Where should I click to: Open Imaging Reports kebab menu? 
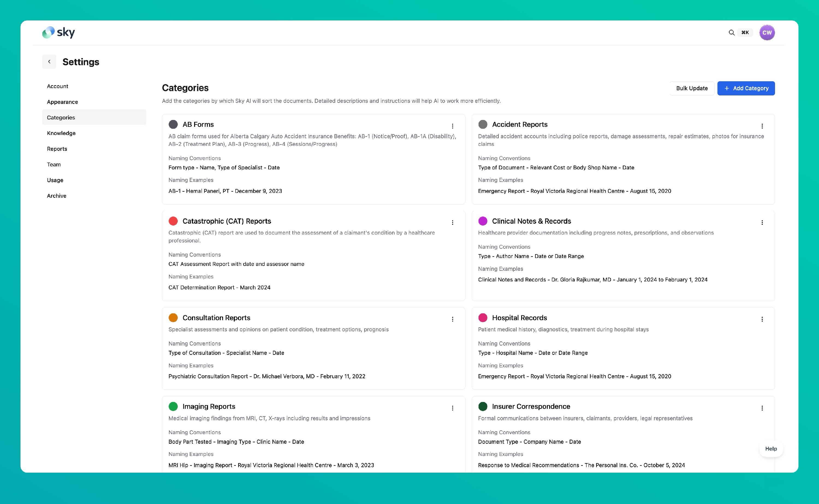point(452,408)
